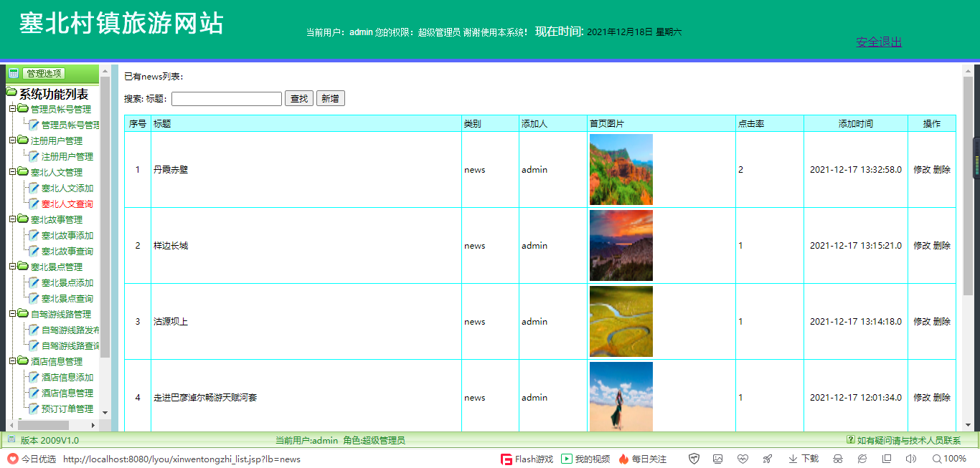Click the 系统功能列表 root folder icon
The width and height of the screenshot is (980, 468).
pyautogui.click(x=11, y=92)
